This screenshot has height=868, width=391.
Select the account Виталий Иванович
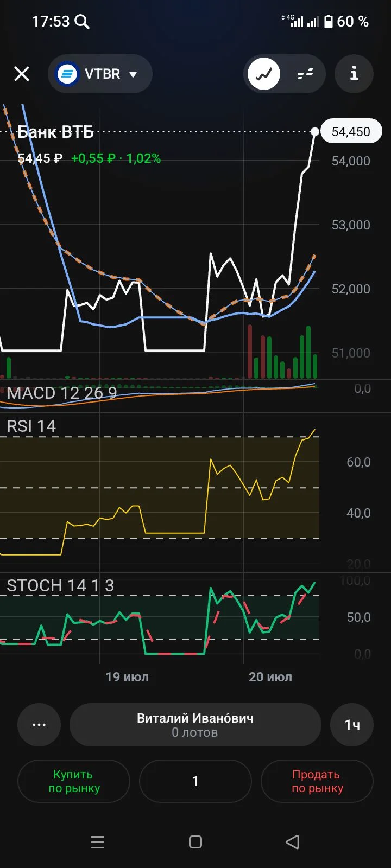195,725
